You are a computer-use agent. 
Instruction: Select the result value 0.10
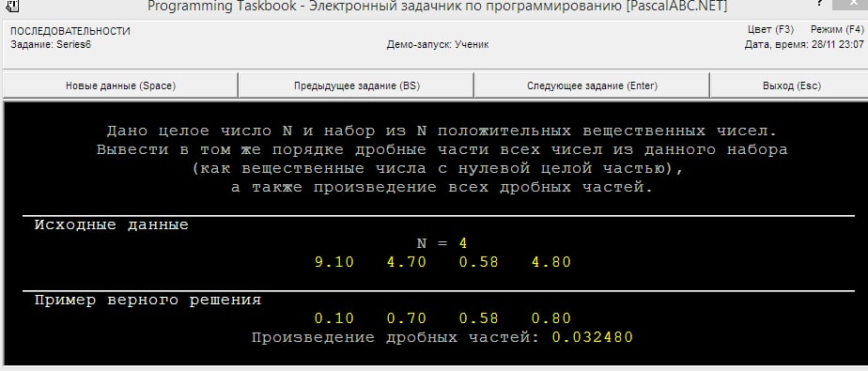click(x=334, y=319)
